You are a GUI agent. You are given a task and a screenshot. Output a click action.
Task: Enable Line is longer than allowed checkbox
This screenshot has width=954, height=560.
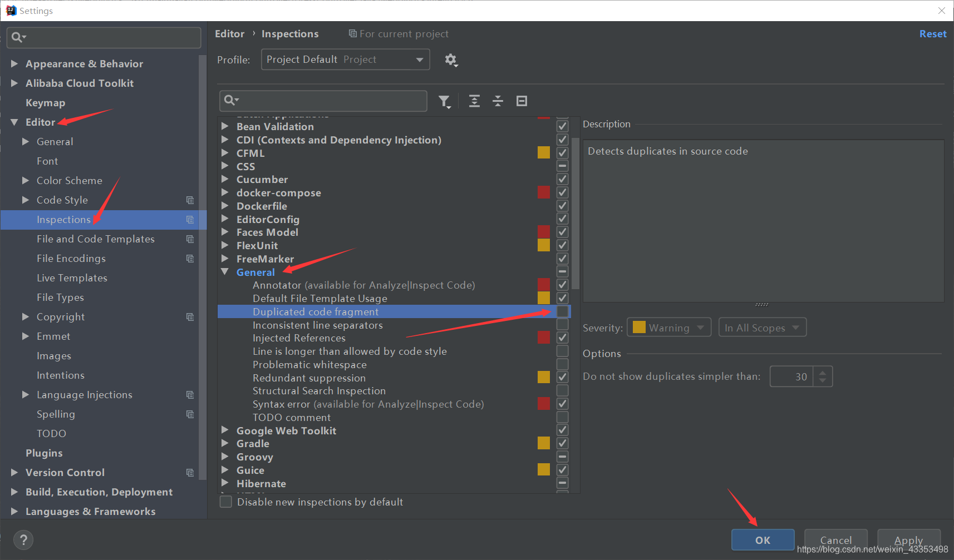pyautogui.click(x=562, y=351)
